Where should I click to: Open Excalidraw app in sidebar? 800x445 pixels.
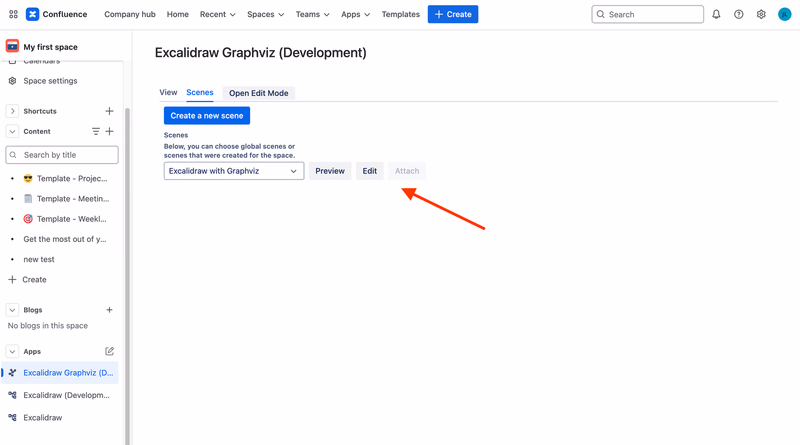[43, 417]
